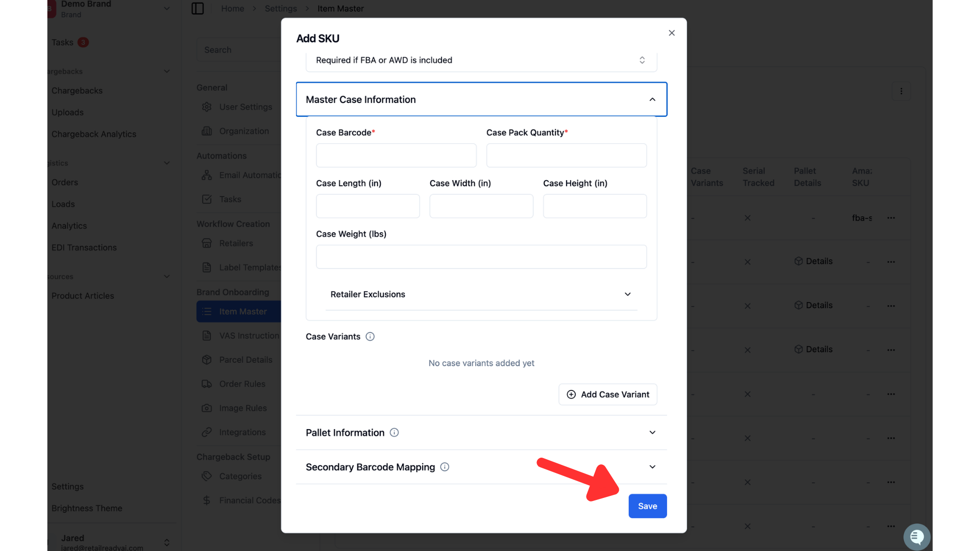
Task: Open EDI Transactions page
Action: tap(84, 247)
